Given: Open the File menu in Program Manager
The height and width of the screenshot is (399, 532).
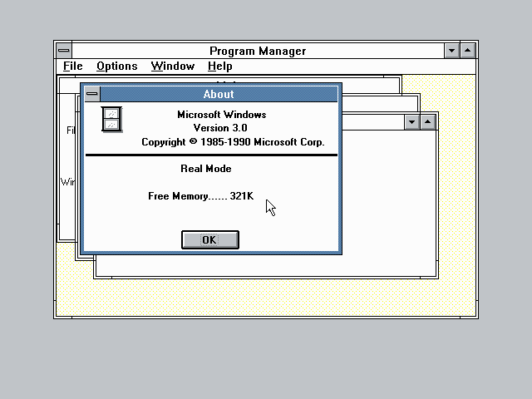Looking at the screenshot, I should pyautogui.click(x=73, y=66).
